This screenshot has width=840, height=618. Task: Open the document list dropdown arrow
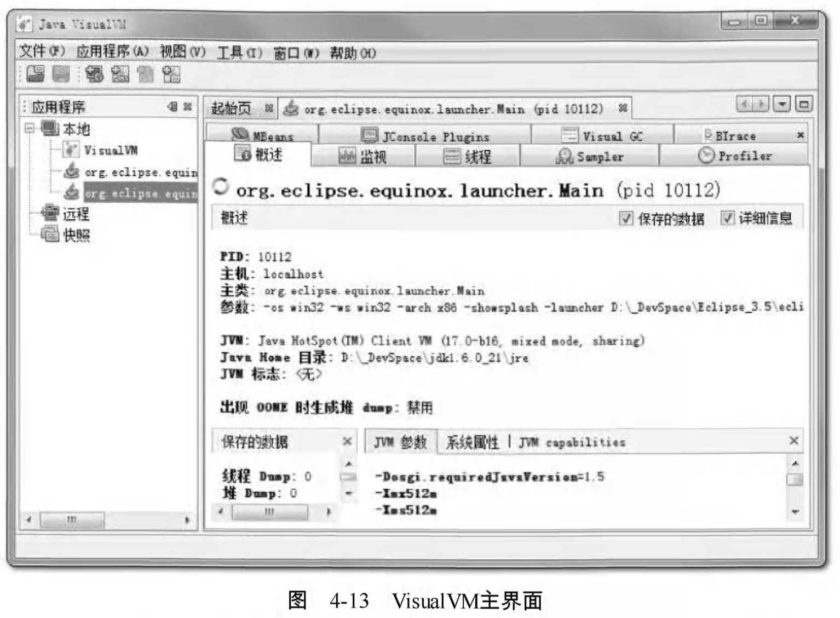[782, 104]
